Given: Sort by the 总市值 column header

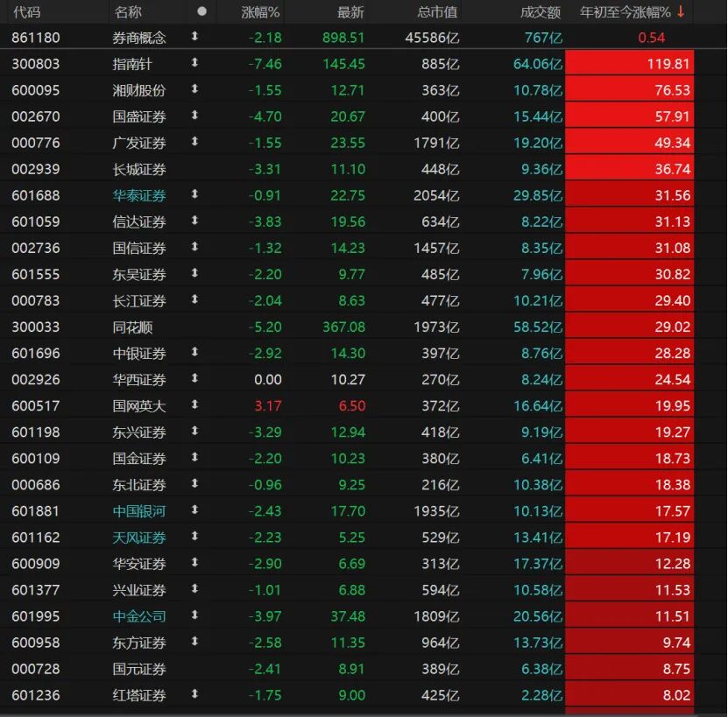Looking at the screenshot, I should pos(437,12).
